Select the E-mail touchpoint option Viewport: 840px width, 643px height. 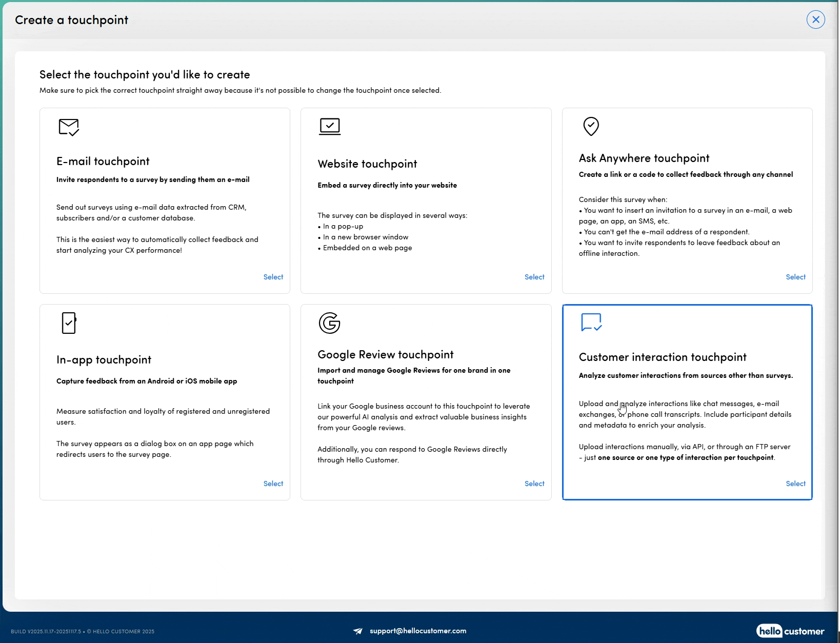pos(273,277)
